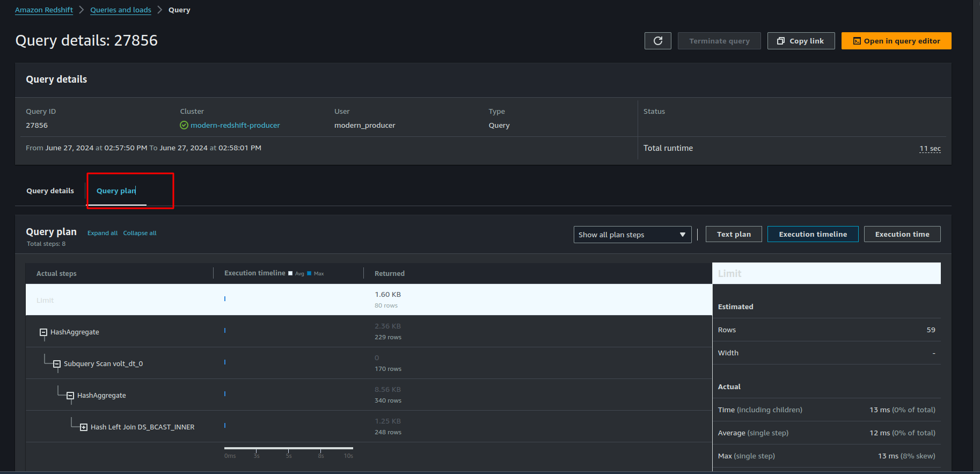The image size is (980, 474).
Task: Click the Estimated Rows value 59
Action: coord(931,330)
